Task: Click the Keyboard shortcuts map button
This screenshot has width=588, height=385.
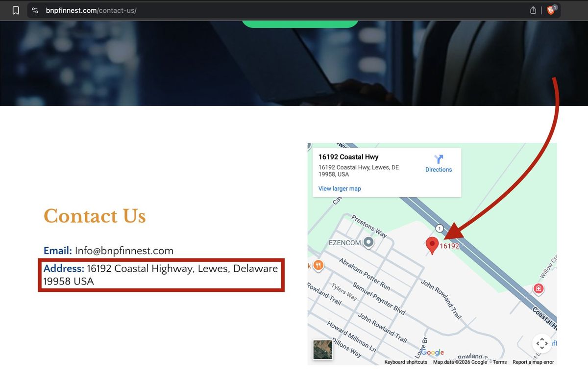Action: pos(406,362)
